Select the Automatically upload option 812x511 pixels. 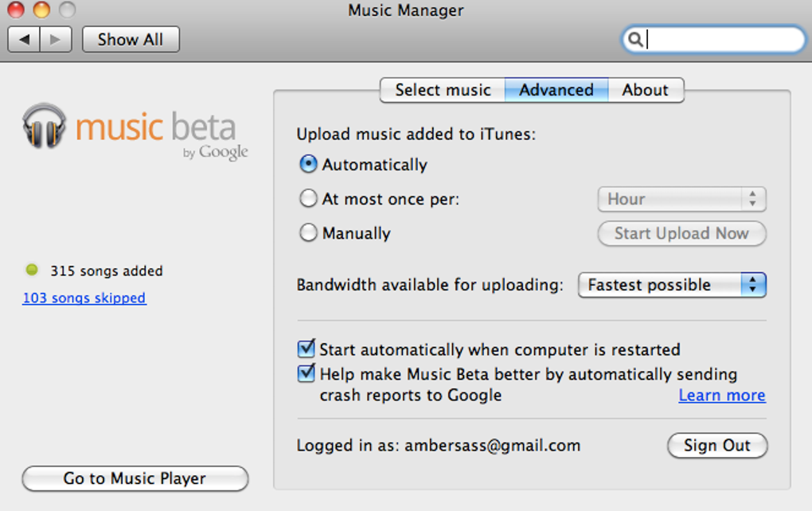click(x=308, y=165)
